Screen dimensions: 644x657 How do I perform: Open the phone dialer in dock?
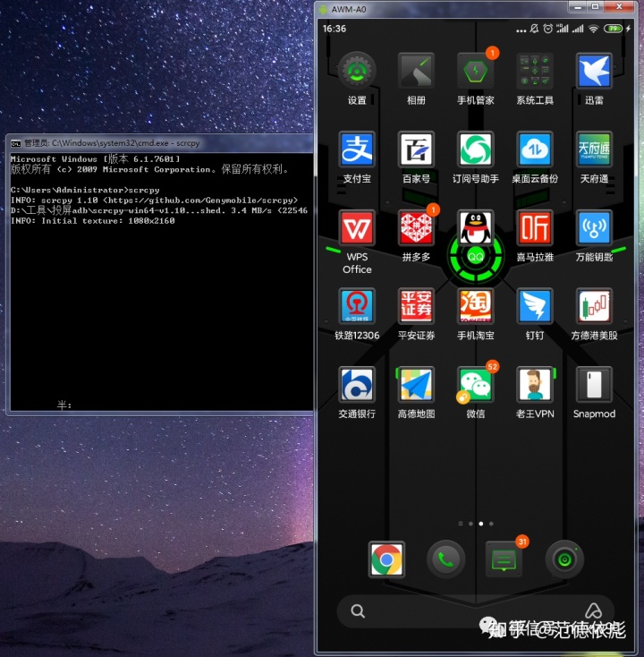point(446,559)
